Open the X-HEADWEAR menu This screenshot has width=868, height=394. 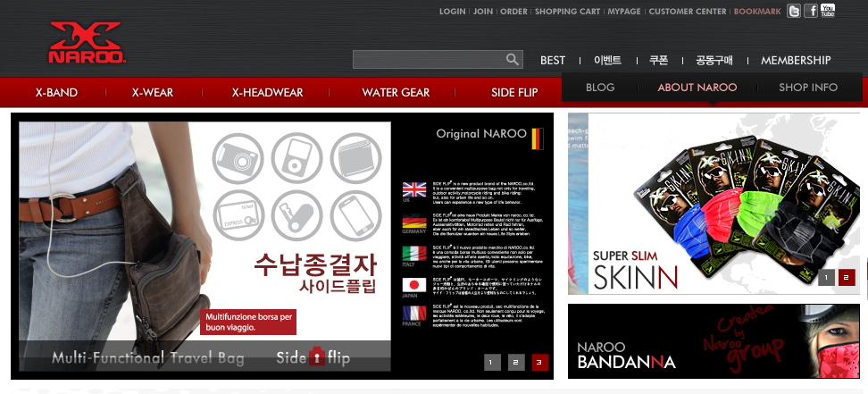pyautogui.click(x=267, y=93)
